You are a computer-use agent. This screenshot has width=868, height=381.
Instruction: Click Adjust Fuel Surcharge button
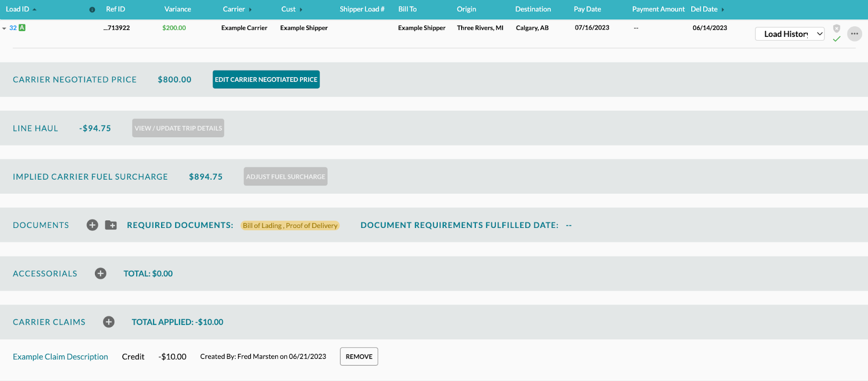[285, 176]
